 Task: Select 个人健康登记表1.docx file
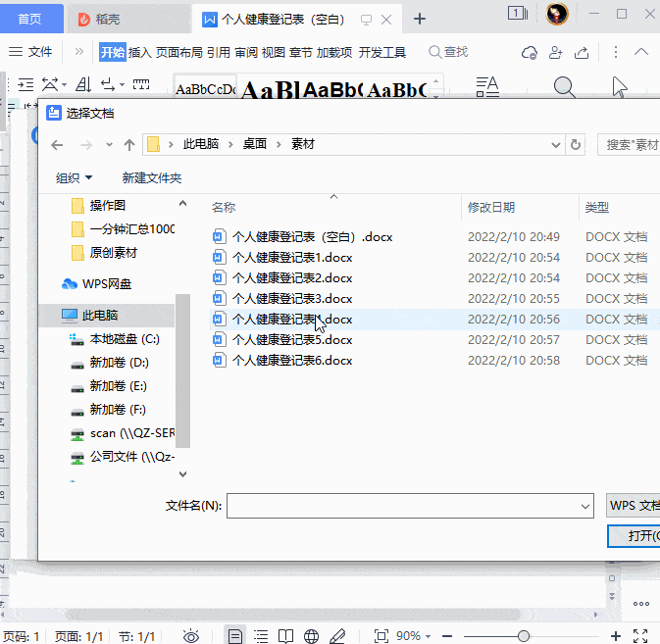coord(282,258)
